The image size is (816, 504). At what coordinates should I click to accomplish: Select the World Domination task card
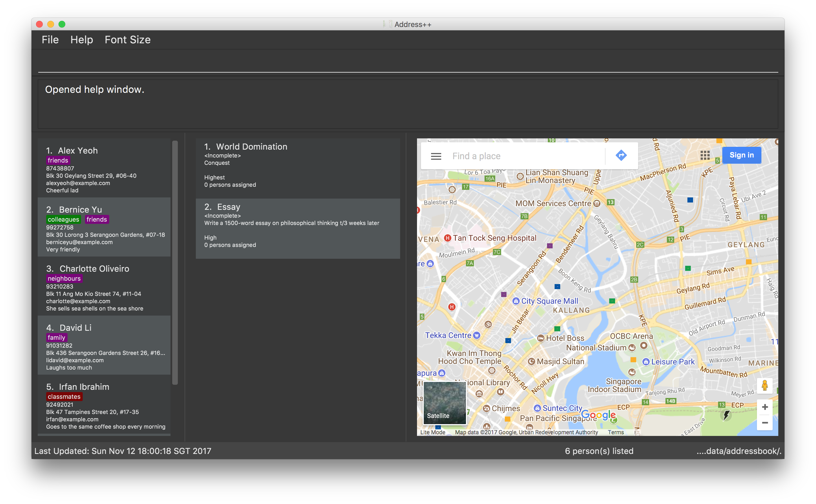[x=297, y=168]
